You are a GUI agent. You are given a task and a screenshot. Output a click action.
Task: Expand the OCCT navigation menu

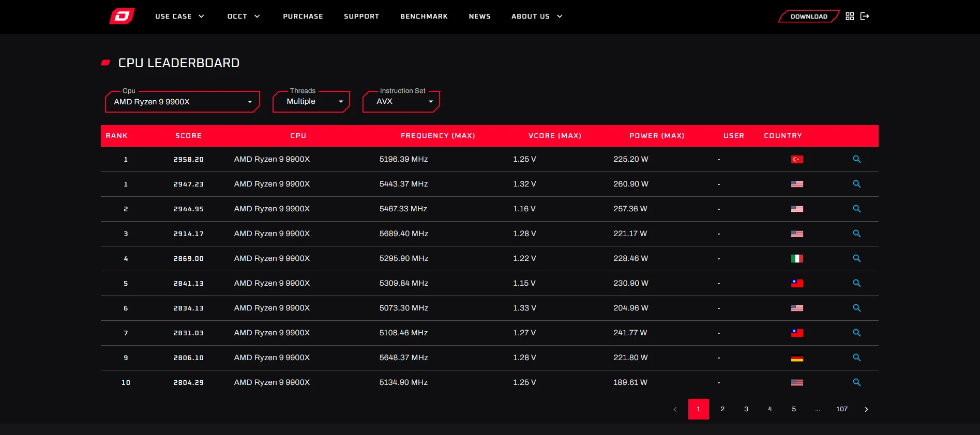pyautogui.click(x=244, y=17)
